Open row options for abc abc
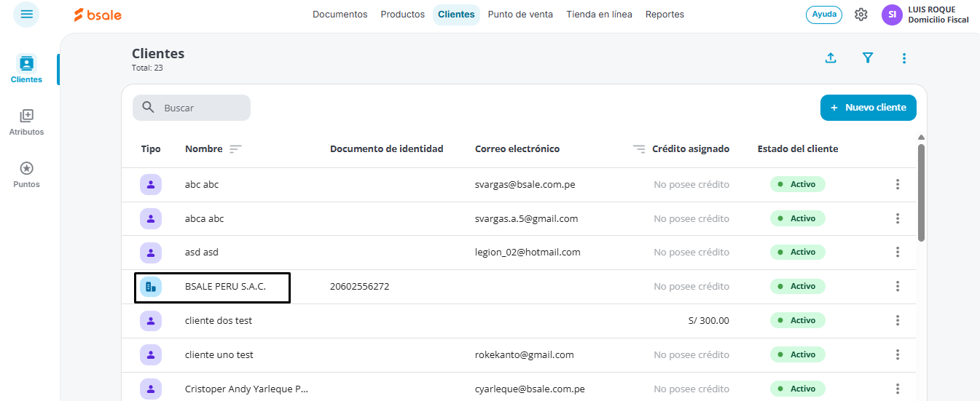This screenshot has height=401, width=980. [x=898, y=185]
